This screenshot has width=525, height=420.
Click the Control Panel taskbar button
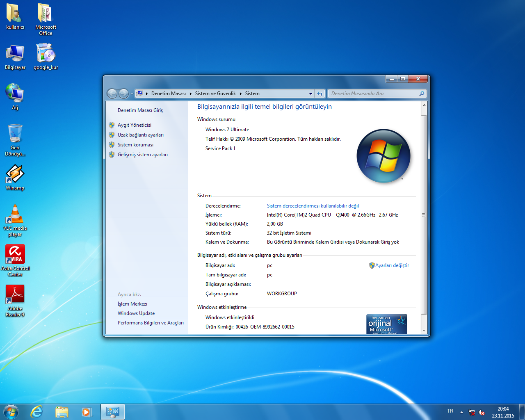tap(112, 412)
